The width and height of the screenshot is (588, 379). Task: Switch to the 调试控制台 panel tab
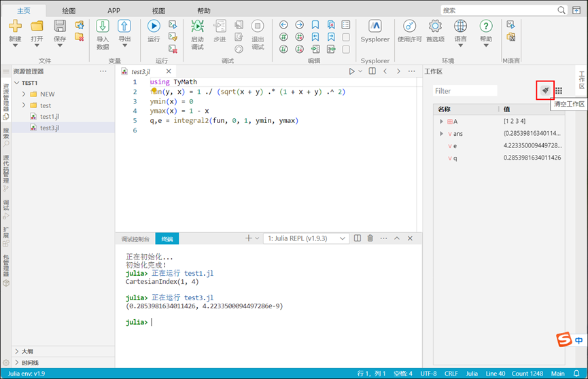135,239
